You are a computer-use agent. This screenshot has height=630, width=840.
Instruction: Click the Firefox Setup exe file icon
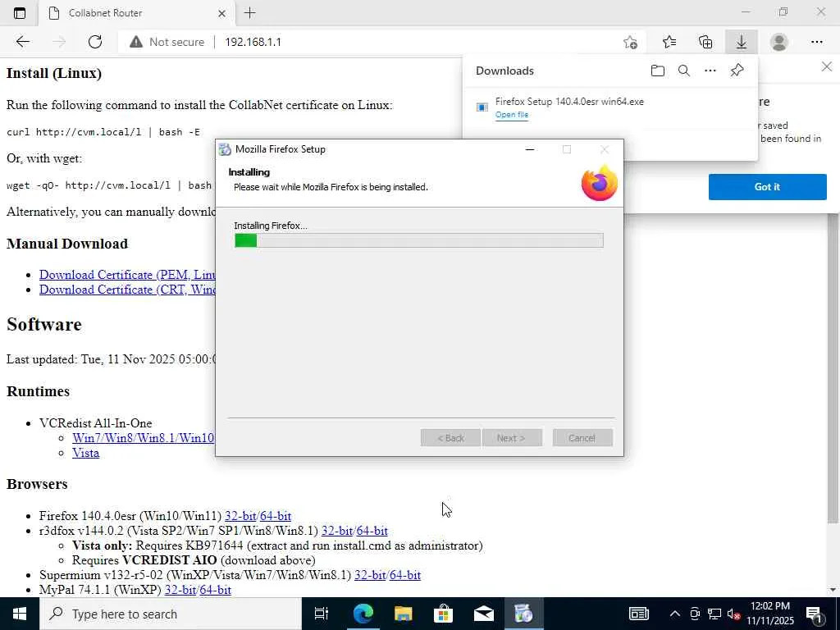482,107
